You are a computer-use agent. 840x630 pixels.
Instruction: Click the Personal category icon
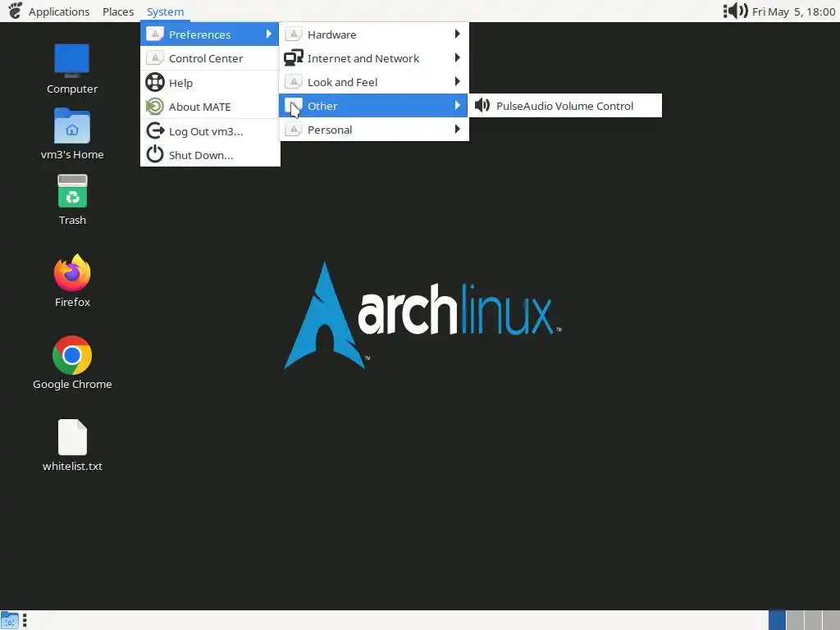[x=294, y=129]
